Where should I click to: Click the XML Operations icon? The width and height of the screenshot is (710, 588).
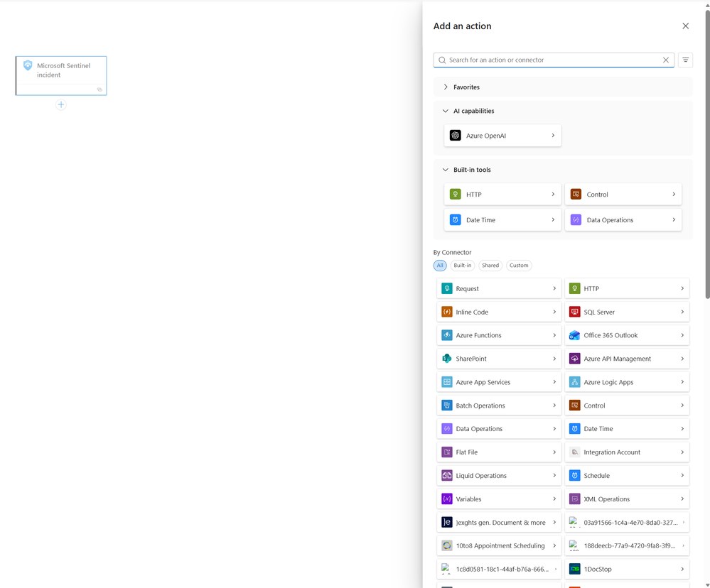click(575, 499)
